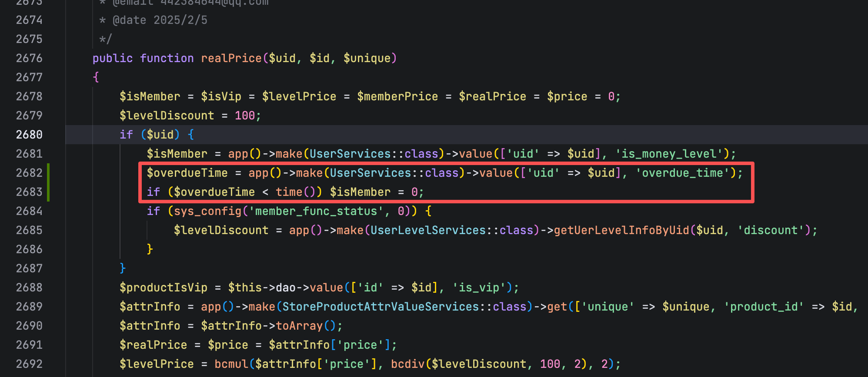
Task: Click the bcdiv function call
Action: click(407, 364)
